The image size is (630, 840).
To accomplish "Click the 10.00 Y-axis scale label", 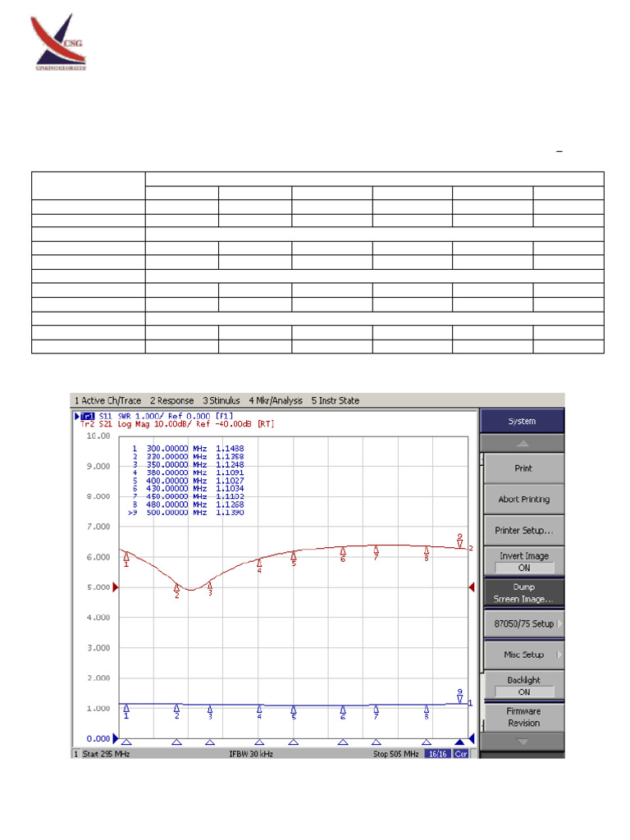I will [98, 436].
